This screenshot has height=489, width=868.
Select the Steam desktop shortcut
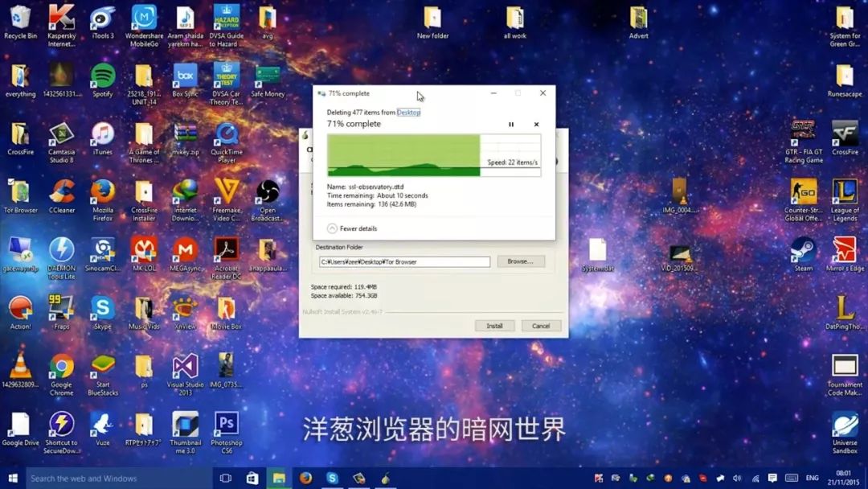tap(804, 255)
